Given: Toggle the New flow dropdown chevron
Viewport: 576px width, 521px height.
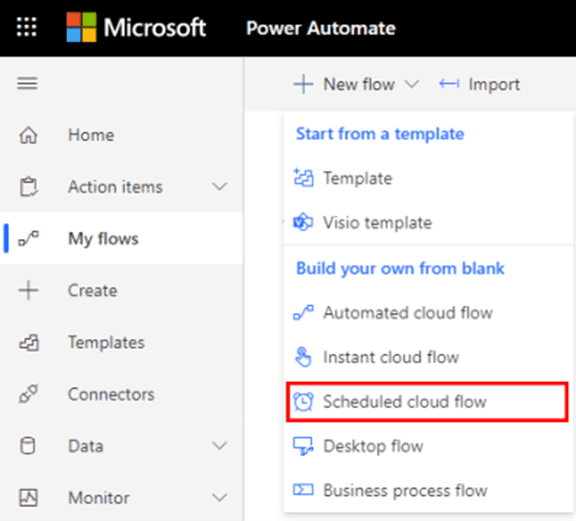Looking at the screenshot, I should pyautogui.click(x=411, y=84).
